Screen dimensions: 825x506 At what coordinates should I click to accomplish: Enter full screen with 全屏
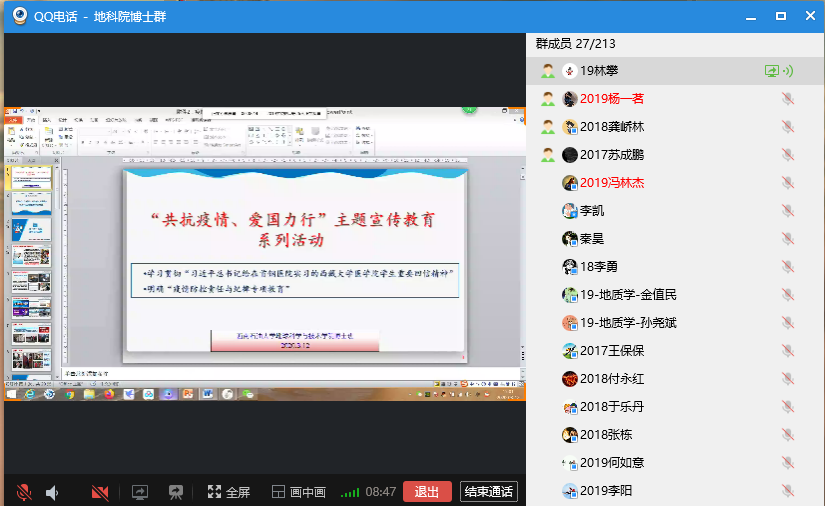228,492
